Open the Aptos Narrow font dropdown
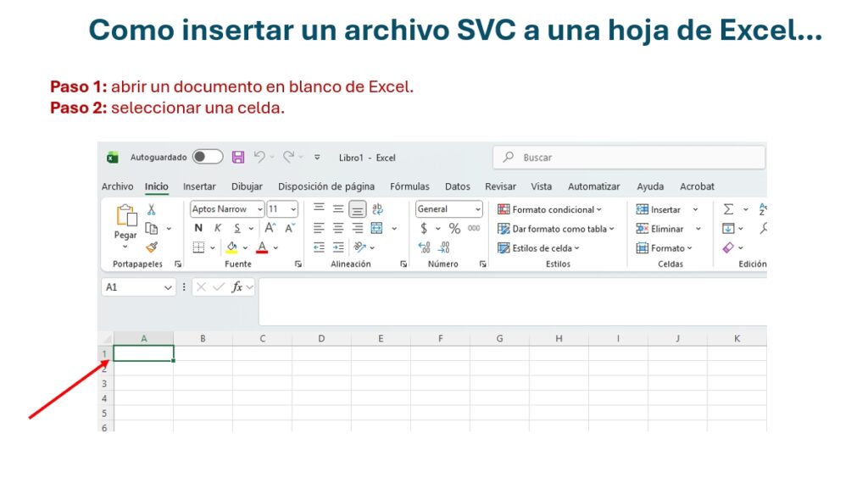The image size is (868, 483). 259,209
